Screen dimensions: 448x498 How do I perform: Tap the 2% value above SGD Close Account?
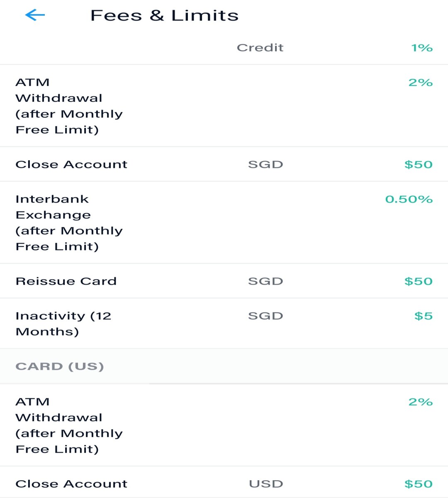tap(420, 83)
